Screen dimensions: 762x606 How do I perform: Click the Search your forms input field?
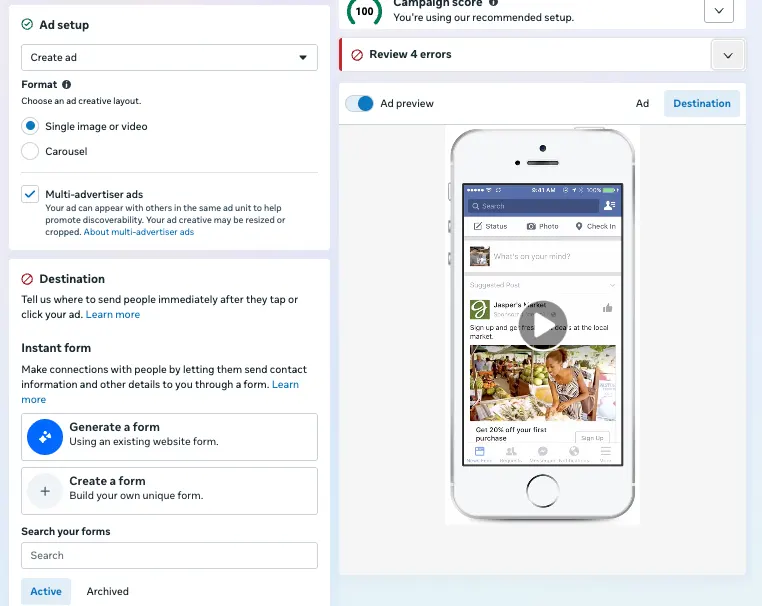tap(169, 555)
